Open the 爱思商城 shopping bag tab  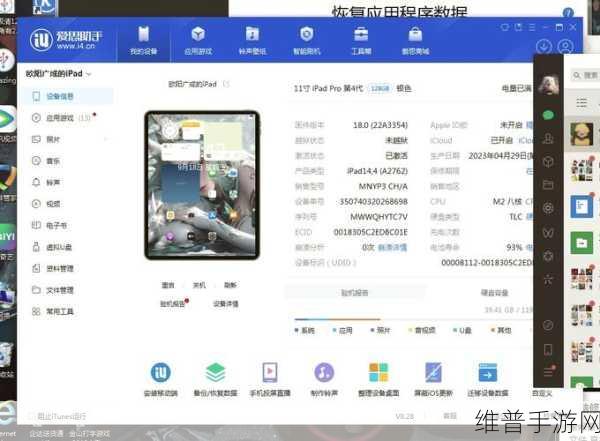(415, 40)
